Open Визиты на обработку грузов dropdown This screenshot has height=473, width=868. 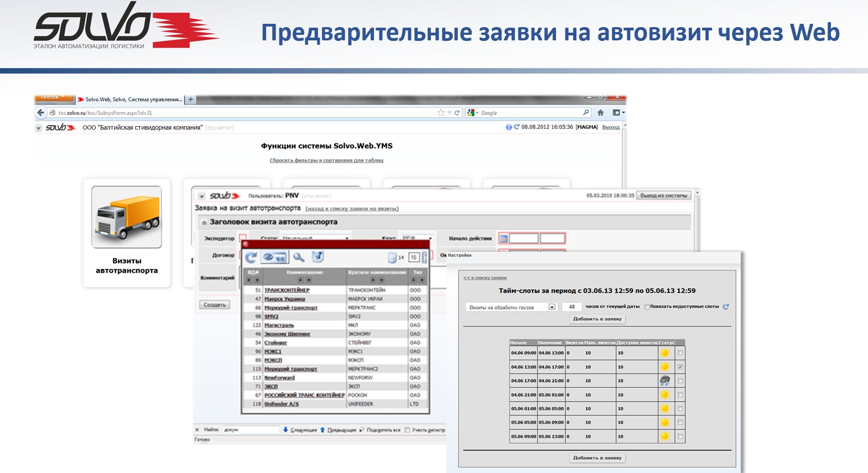(x=511, y=307)
